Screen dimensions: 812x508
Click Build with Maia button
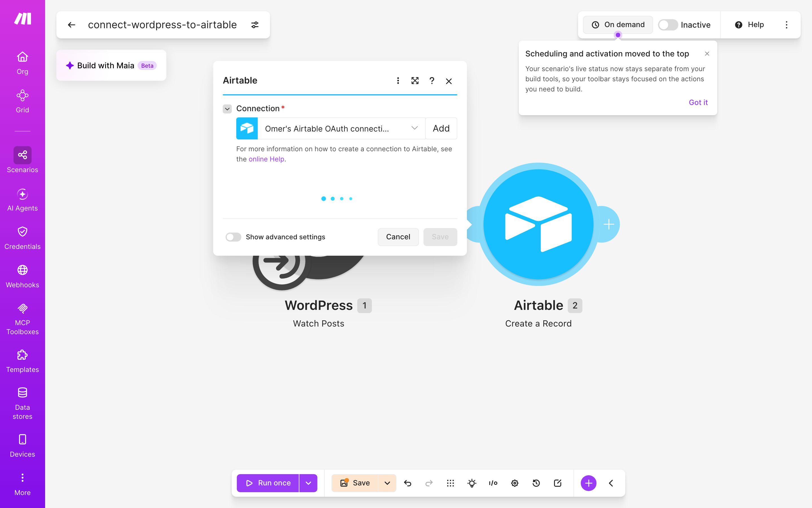(111, 65)
